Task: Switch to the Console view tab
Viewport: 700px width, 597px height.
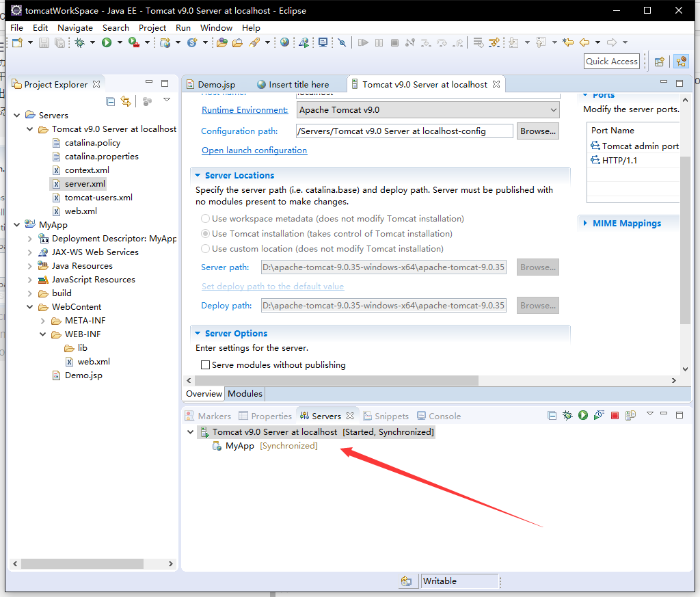Action: (x=439, y=416)
